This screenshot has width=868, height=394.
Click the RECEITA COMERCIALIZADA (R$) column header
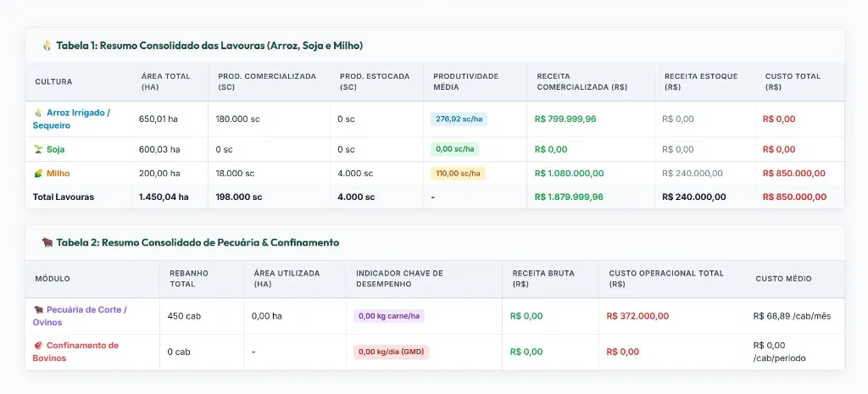click(x=581, y=82)
